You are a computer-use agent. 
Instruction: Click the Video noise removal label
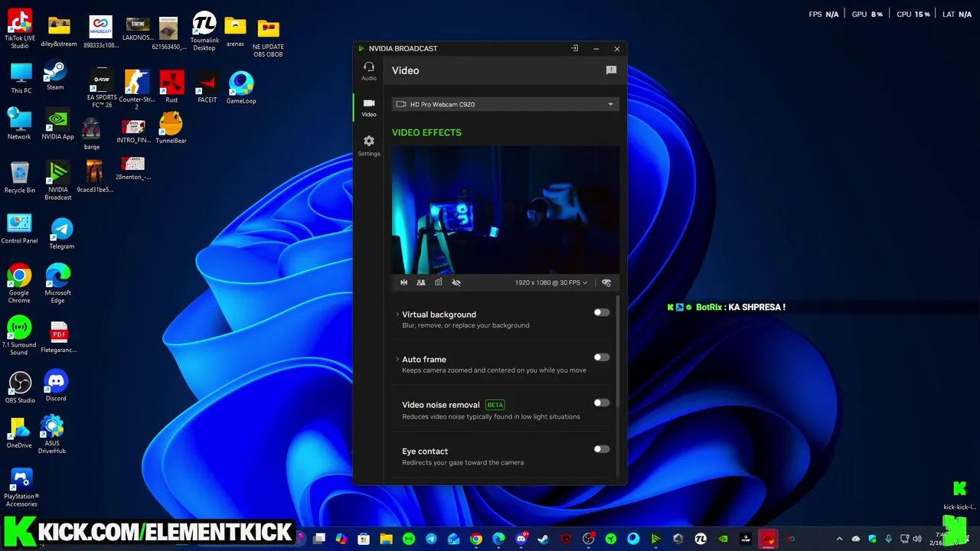point(441,405)
